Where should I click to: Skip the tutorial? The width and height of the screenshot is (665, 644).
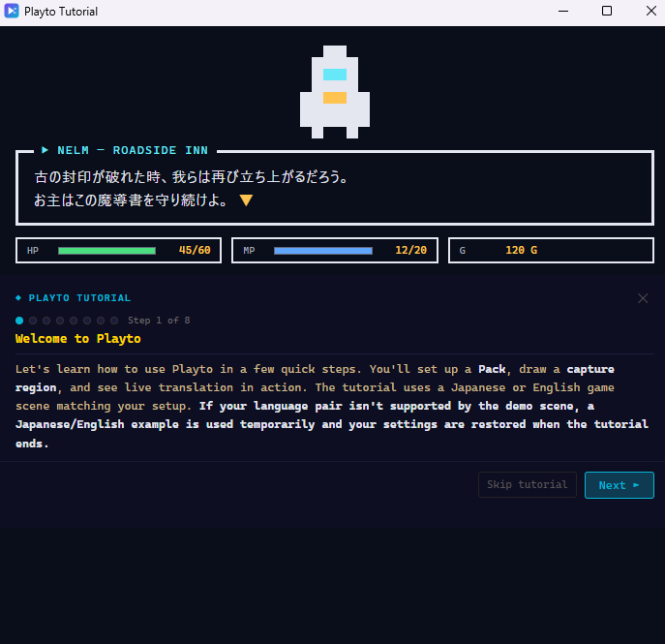[x=528, y=484]
